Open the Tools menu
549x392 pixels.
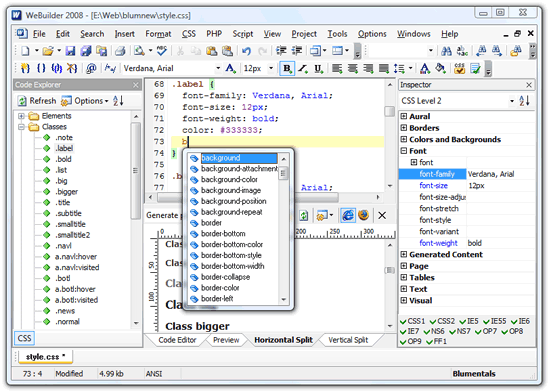(337, 34)
